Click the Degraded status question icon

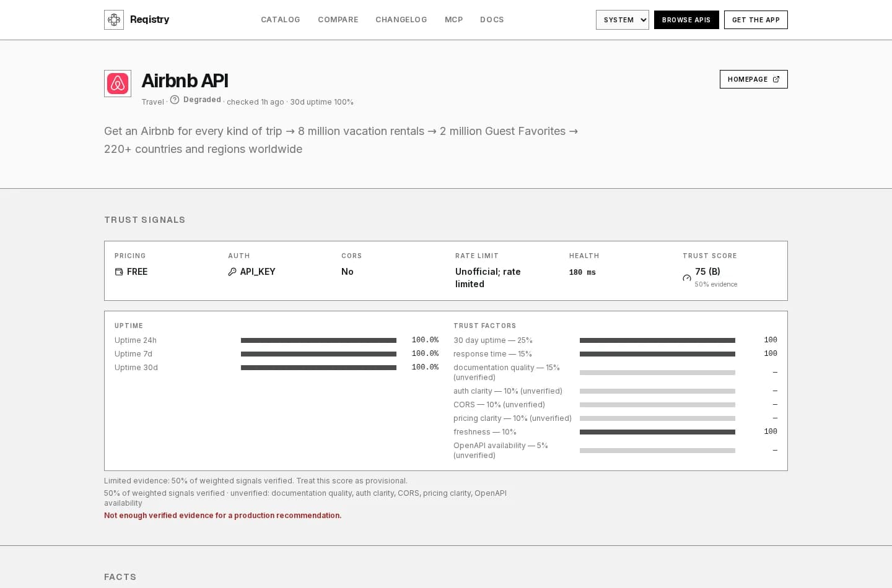pos(175,100)
